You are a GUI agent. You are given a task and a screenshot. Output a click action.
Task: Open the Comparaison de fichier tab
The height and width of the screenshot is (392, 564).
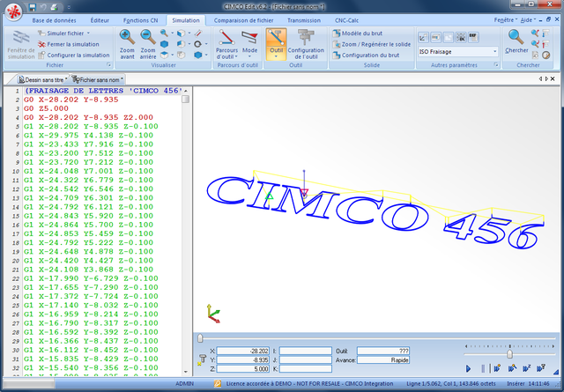[243, 20]
